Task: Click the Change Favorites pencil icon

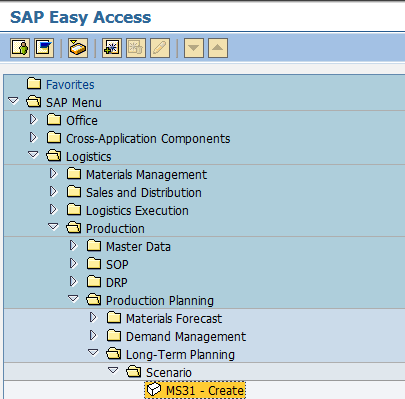Action: 160,48
